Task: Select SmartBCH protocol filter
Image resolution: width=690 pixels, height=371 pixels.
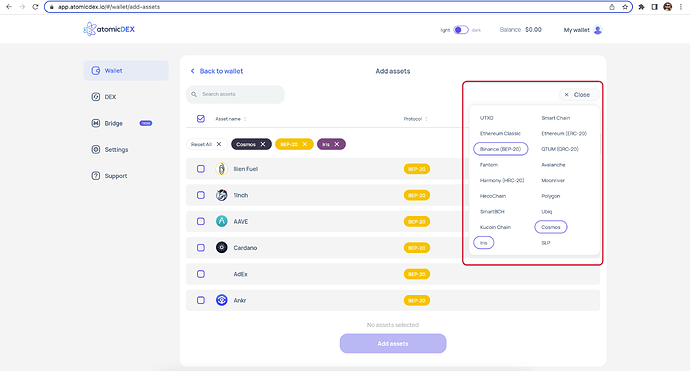Action: [x=492, y=212]
